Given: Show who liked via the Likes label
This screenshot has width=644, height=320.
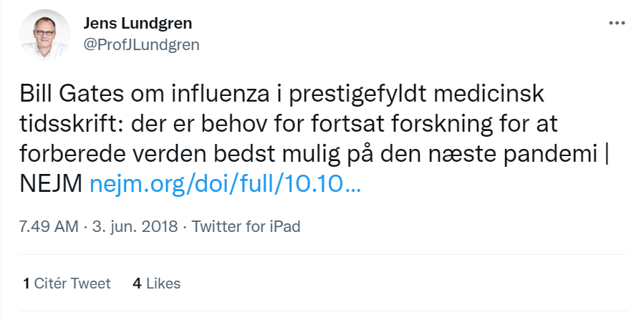Looking at the screenshot, I should coord(163,283).
